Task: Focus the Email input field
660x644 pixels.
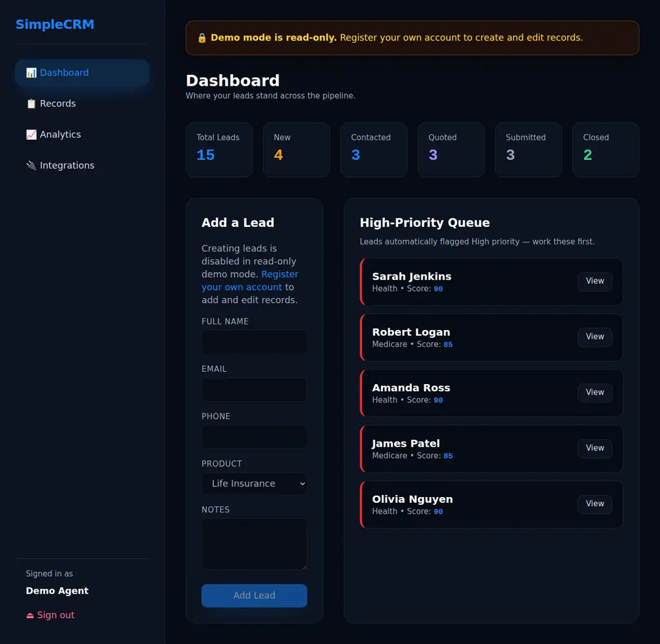Action: pyautogui.click(x=254, y=389)
